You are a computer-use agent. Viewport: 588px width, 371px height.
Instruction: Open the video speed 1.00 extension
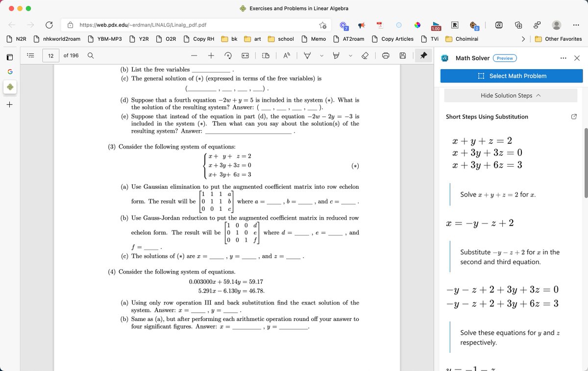tap(435, 25)
